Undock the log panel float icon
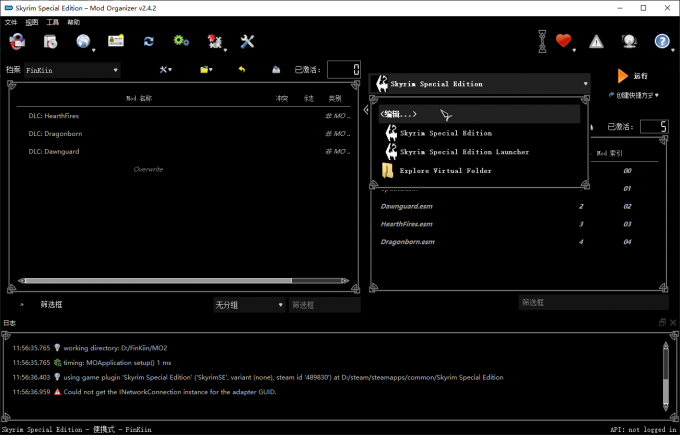 tap(662, 322)
